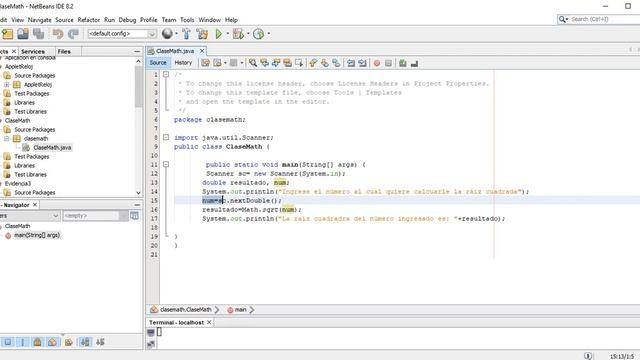This screenshot has height=360, width=640.
Task: Click Shift Line Right editor icon
Action: 362,63
